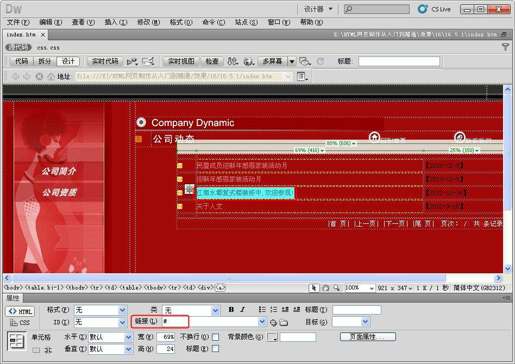Click the Select (arrow) tool in status bar
This screenshot has width=515, height=364.
313,288
